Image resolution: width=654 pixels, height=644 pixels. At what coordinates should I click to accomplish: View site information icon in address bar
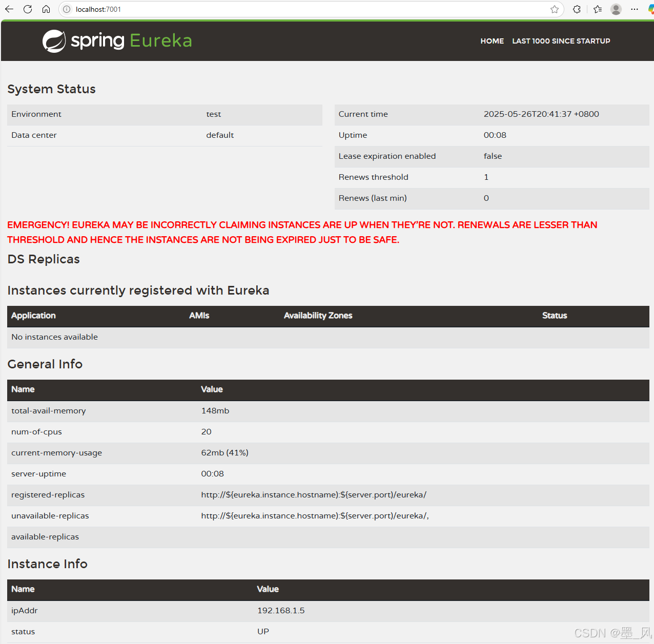[x=67, y=9]
